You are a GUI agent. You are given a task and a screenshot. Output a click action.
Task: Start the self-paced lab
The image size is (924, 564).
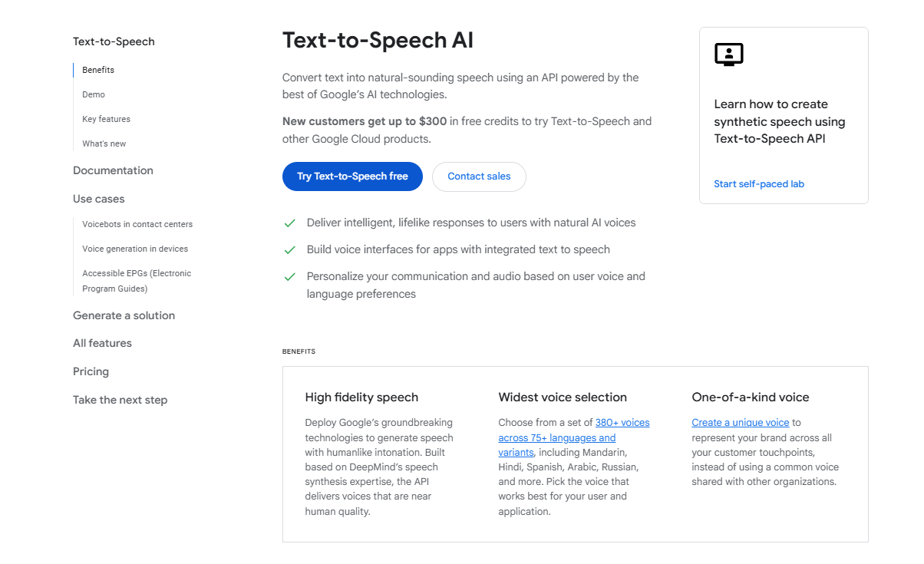point(758,183)
